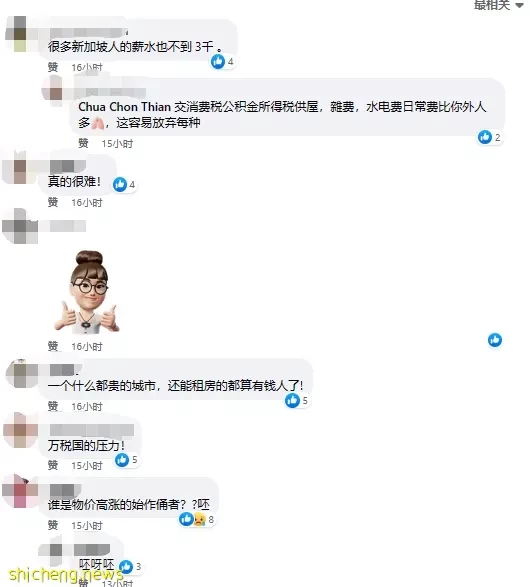Open the 最相关 sort dropdown arrow
The height and width of the screenshot is (587, 530).
coord(519,5)
